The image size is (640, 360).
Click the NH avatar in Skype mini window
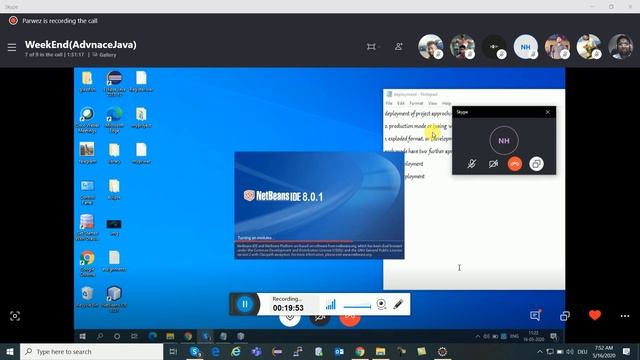coord(504,140)
